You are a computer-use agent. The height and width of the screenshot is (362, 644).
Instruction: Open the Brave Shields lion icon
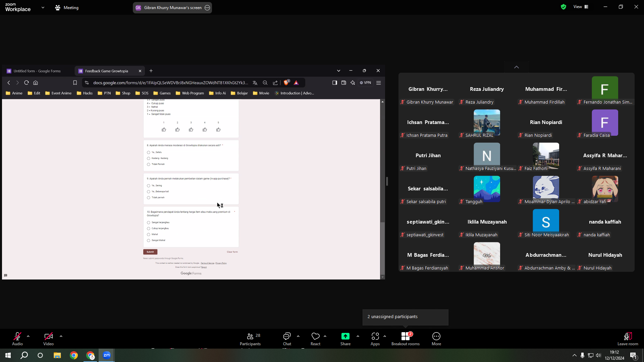[286, 82]
